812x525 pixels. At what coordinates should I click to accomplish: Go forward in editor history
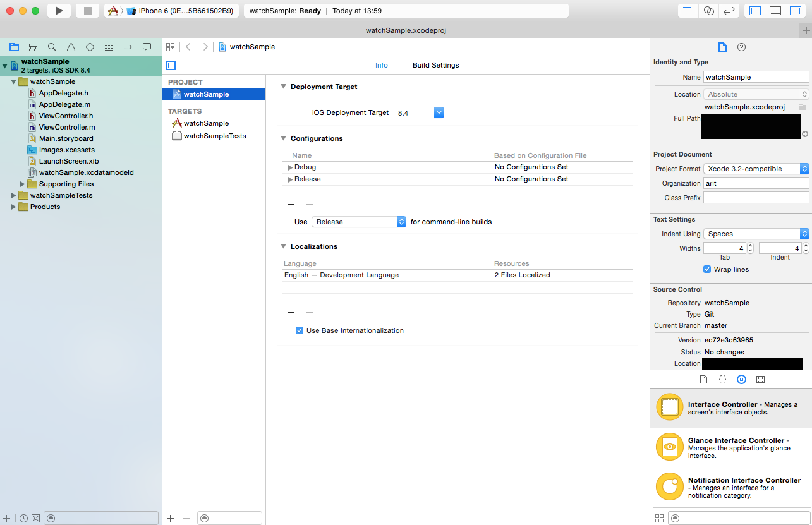pos(205,47)
